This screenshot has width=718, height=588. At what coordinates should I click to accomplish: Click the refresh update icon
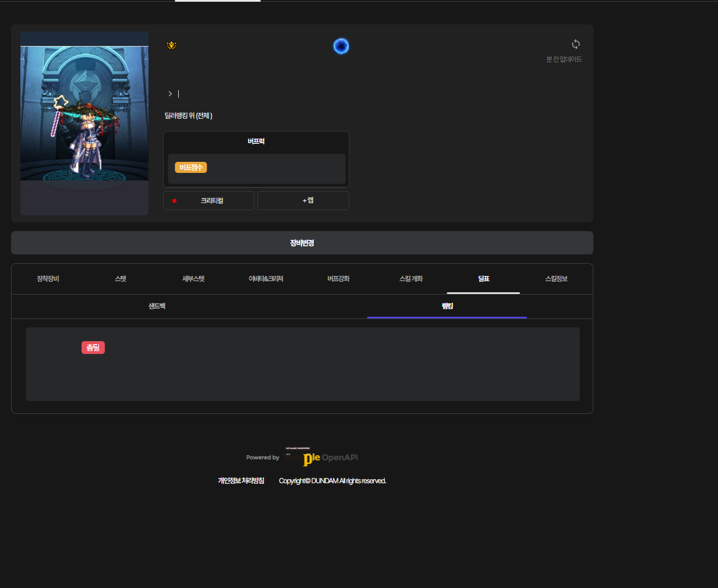(x=575, y=44)
